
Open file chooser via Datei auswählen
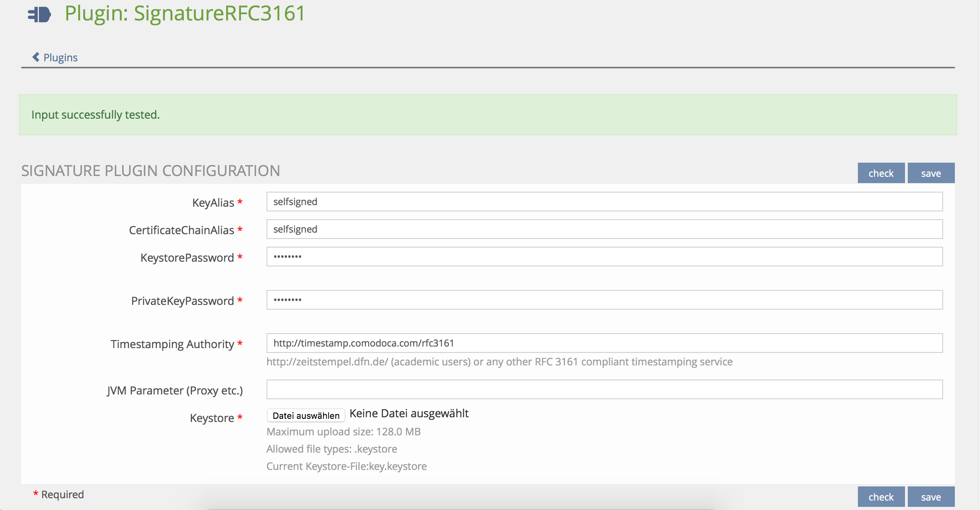pyautogui.click(x=306, y=416)
